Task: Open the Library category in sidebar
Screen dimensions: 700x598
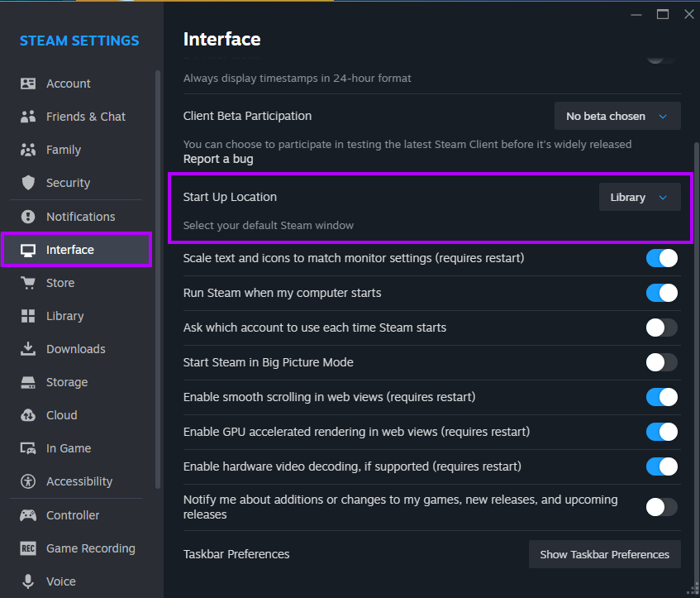Action: point(76,316)
